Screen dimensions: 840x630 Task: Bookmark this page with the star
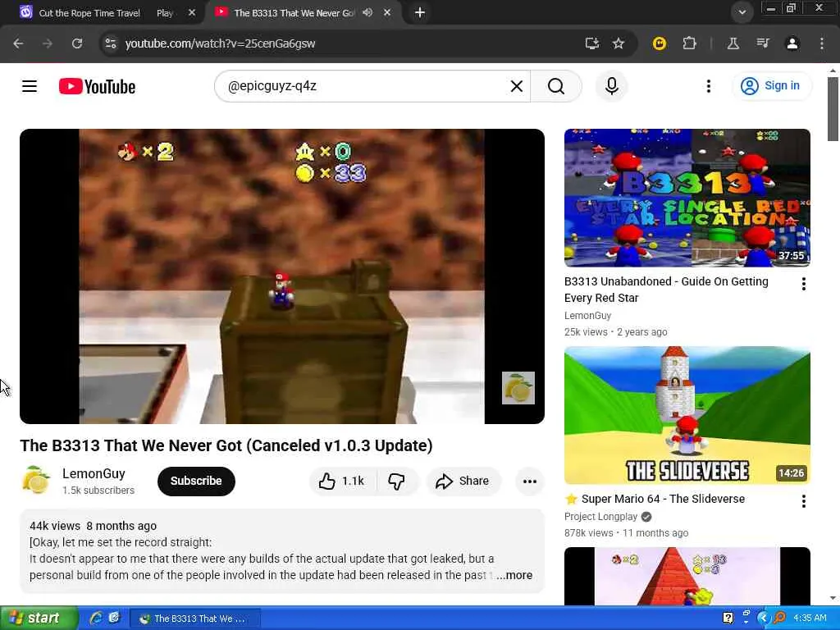619,43
